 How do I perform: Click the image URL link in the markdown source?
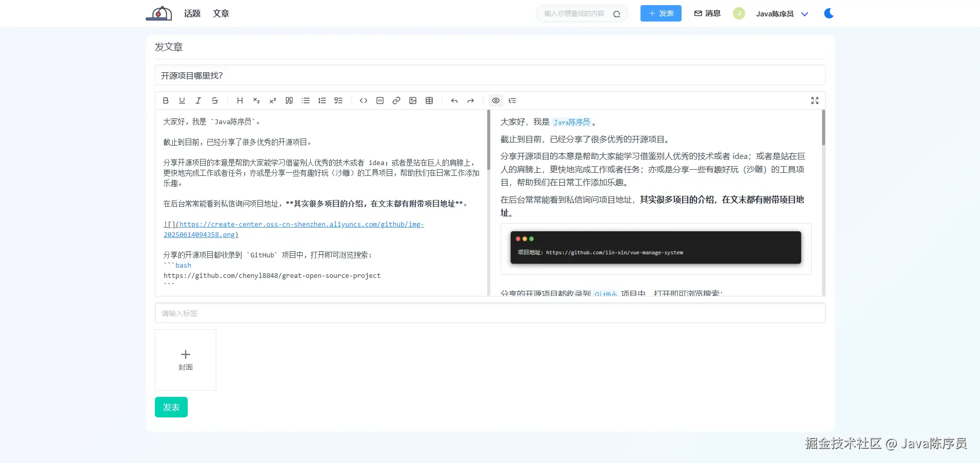[294, 229]
